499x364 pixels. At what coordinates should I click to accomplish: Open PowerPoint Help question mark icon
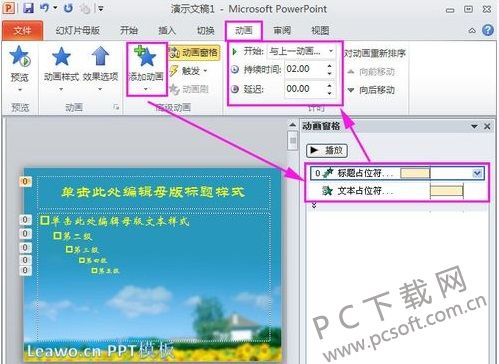488,30
